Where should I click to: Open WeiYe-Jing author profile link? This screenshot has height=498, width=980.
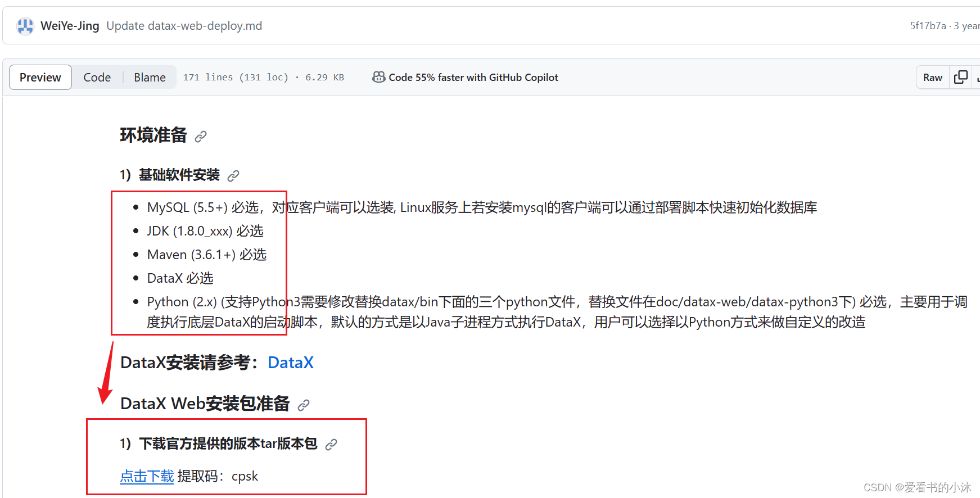tap(70, 26)
